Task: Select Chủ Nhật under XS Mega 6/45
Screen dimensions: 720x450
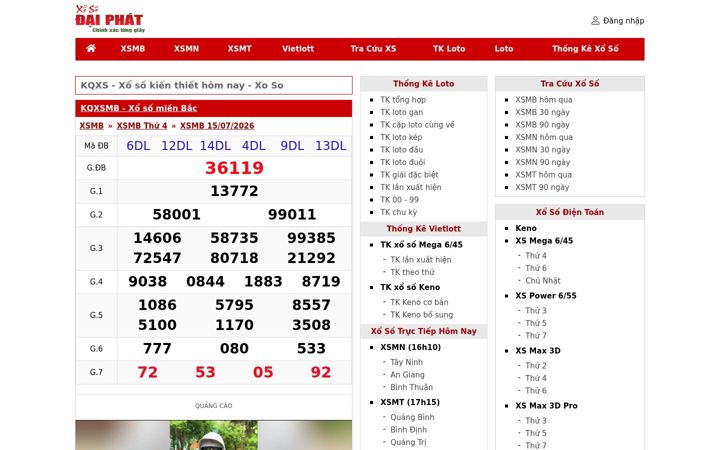Action: coord(543,281)
